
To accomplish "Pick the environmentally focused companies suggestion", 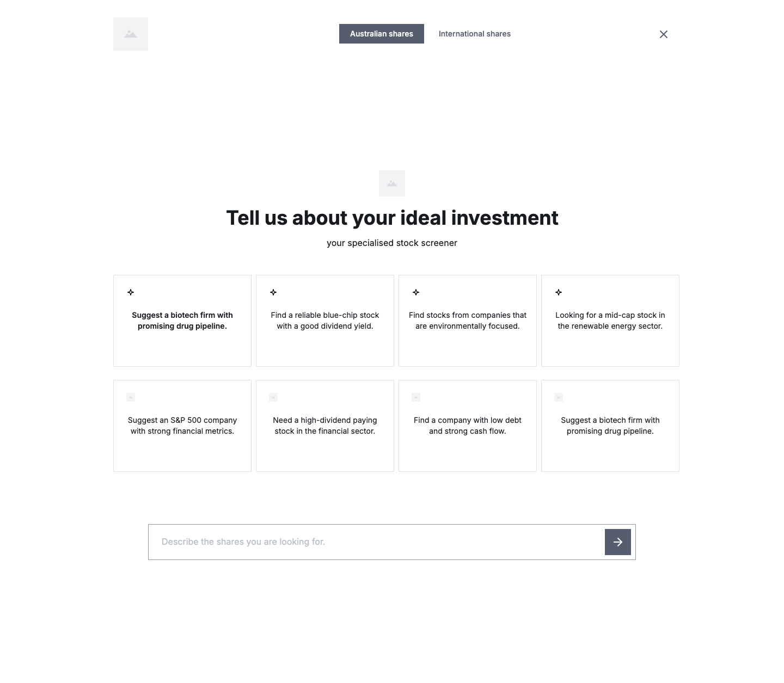I will tap(468, 321).
